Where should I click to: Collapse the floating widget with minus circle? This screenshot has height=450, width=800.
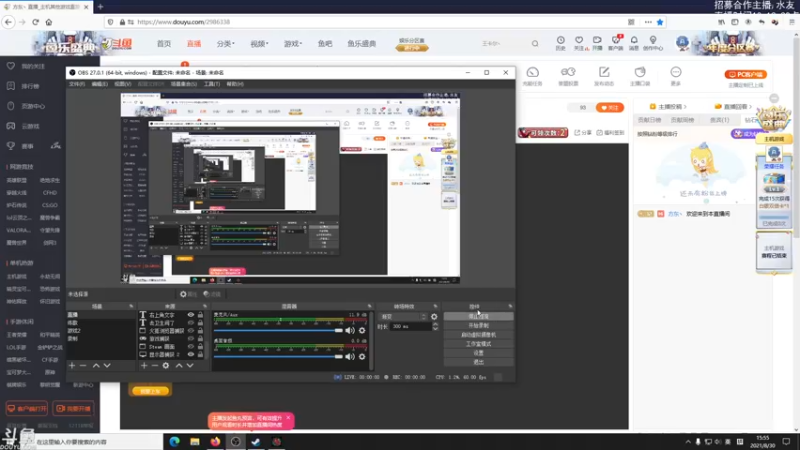click(x=774, y=98)
